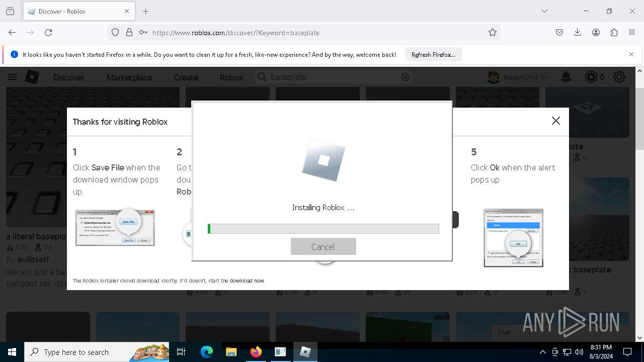
Task: Open the Roblox installer taskbar icon
Action: point(305,352)
